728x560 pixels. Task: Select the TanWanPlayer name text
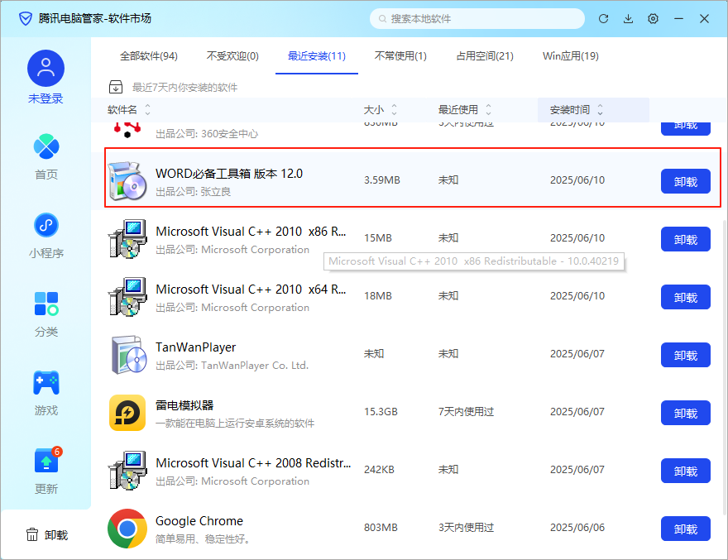pos(195,347)
